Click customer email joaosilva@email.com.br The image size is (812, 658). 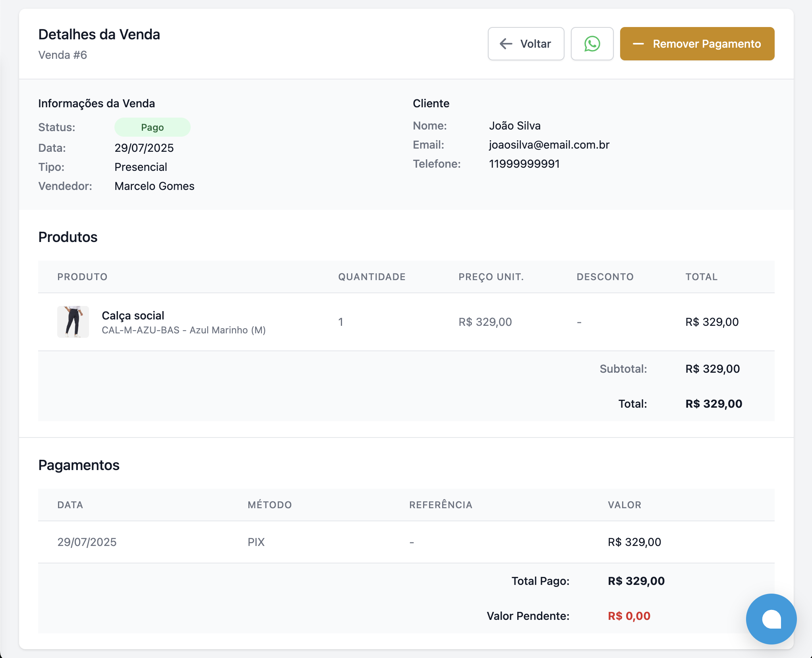click(x=549, y=145)
